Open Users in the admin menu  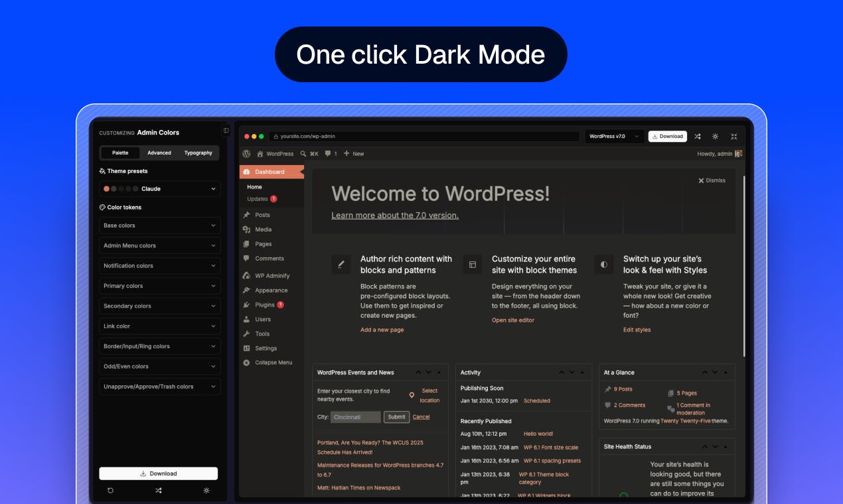pos(271,319)
